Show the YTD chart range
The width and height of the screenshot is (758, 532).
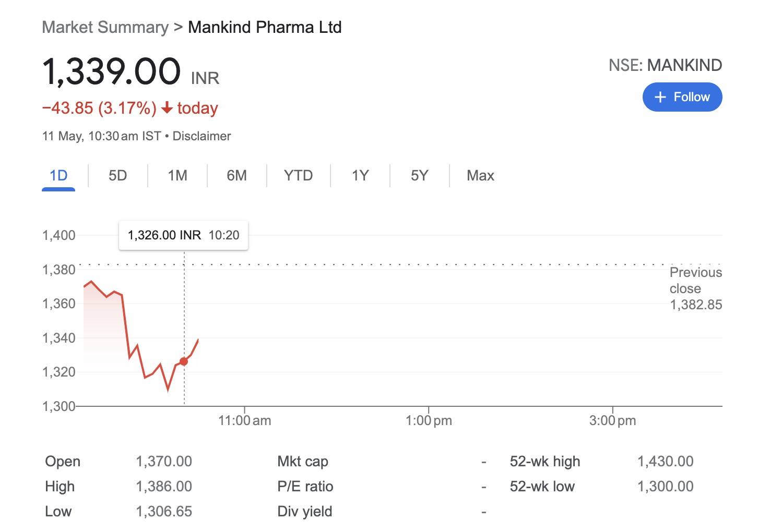pyautogui.click(x=298, y=176)
